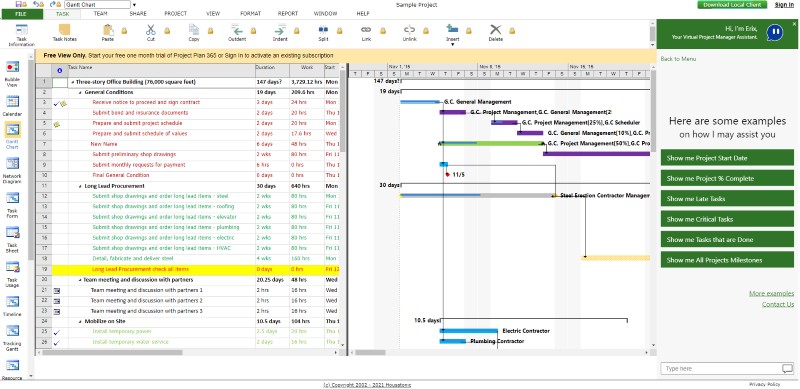Open Calendar view from sidebar
Image resolution: width=800 pixels, height=389 pixels.
pos(12,106)
